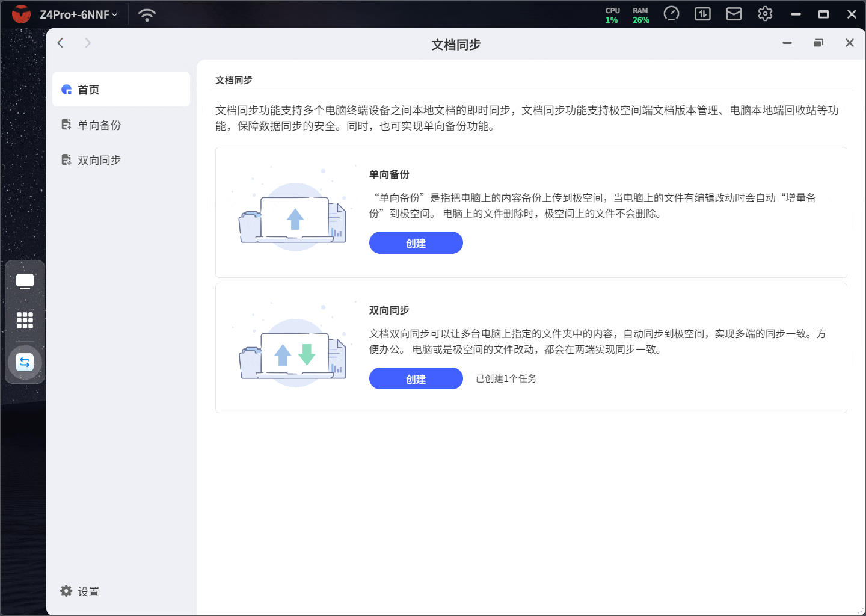866x616 pixels.
Task: Click the red app logo
Action: pos(21,14)
